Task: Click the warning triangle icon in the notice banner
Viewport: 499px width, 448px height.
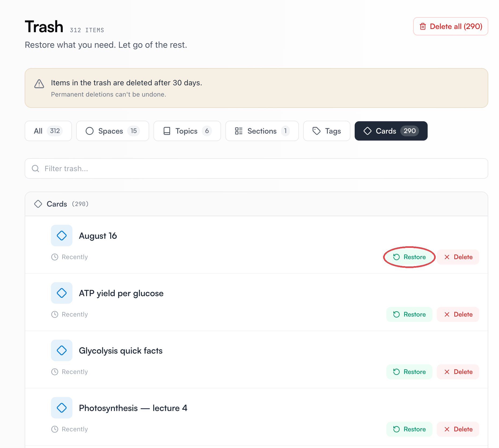Action: pyautogui.click(x=39, y=84)
